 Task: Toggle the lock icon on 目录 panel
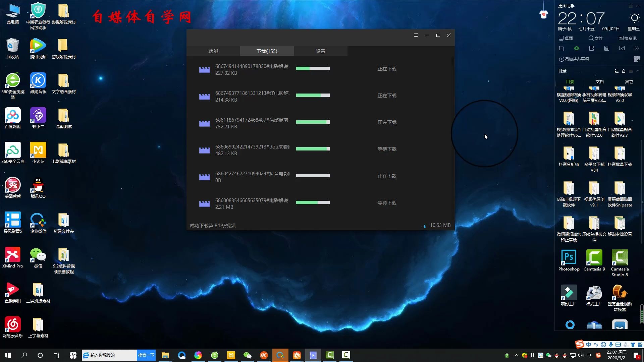click(x=624, y=71)
